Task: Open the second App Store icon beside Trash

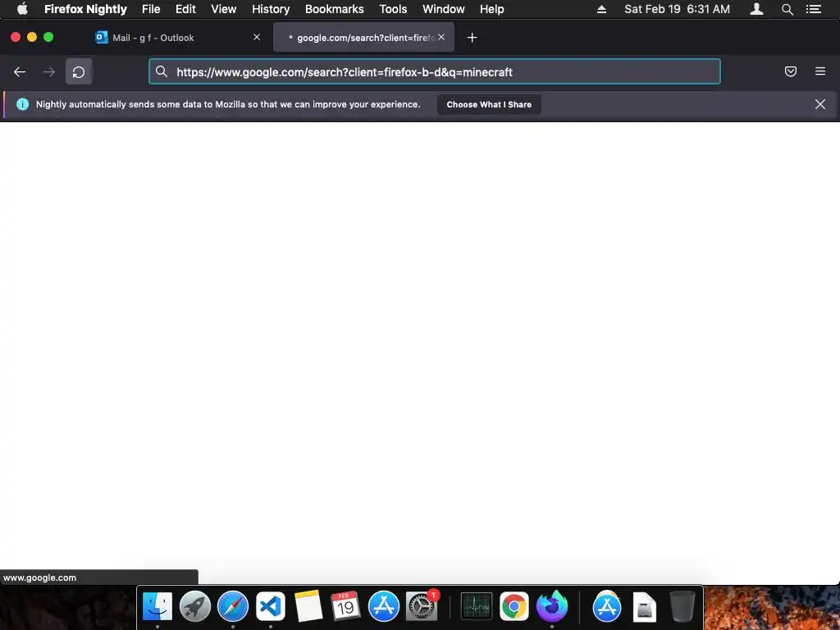Action: 606,606
